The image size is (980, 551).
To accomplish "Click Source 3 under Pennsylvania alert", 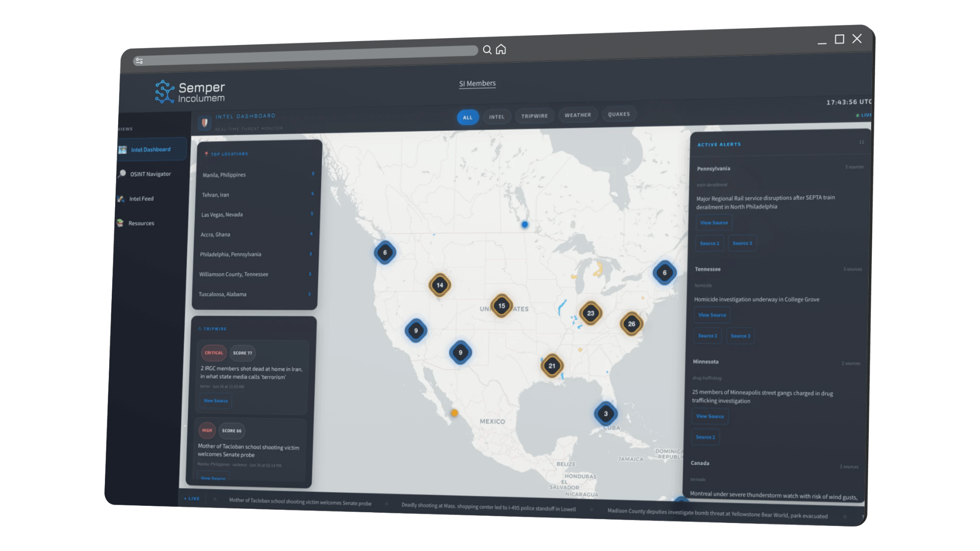I will [x=742, y=243].
